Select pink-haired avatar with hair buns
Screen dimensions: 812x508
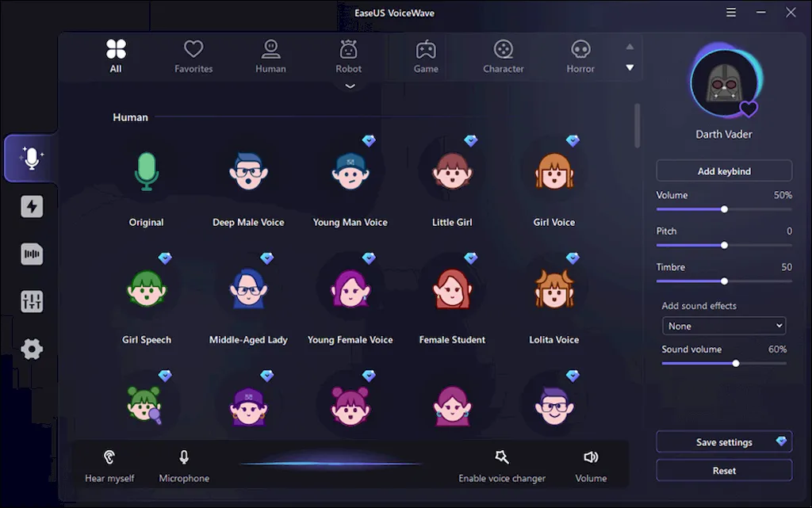pos(350,406)
